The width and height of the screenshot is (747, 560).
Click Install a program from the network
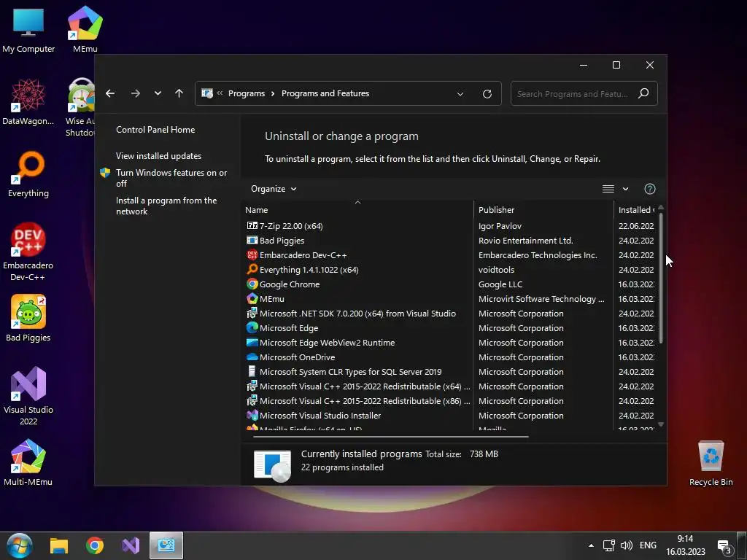[x=166, y=206]
